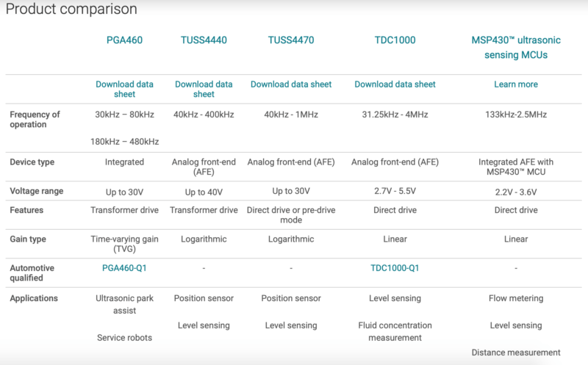Click TDC1000's Level sensing application
This screenshot has width=588, height=365.
[x=395, y=298]
